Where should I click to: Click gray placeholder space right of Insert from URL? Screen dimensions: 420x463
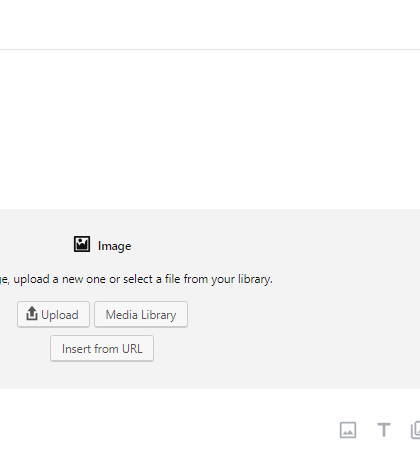point(283,348)
